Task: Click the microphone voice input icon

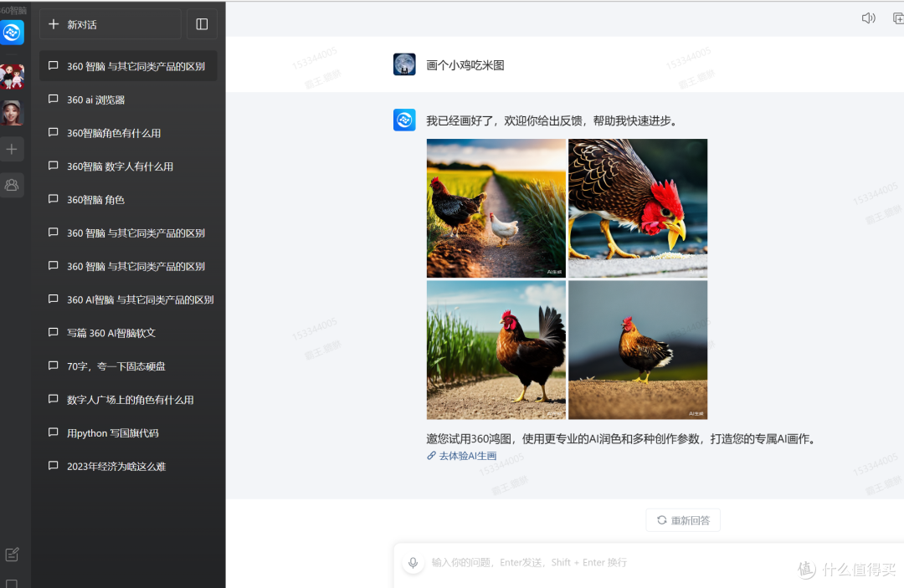Action: 413,563
